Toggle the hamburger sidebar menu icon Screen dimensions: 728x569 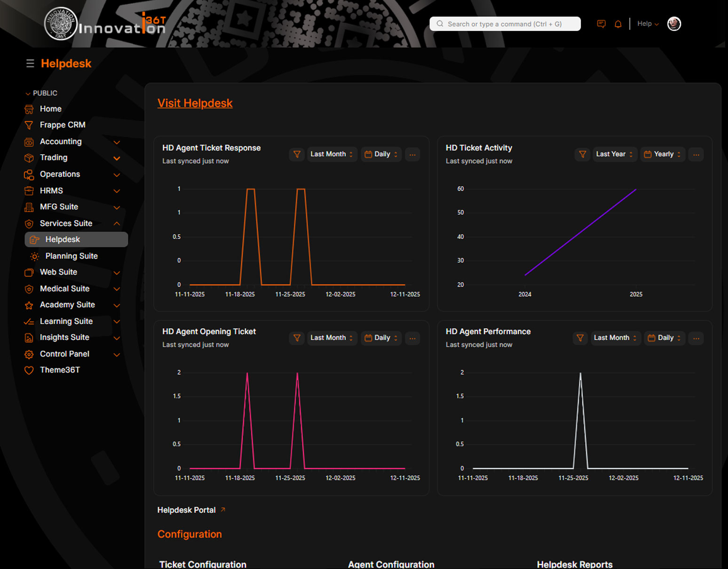30,63
